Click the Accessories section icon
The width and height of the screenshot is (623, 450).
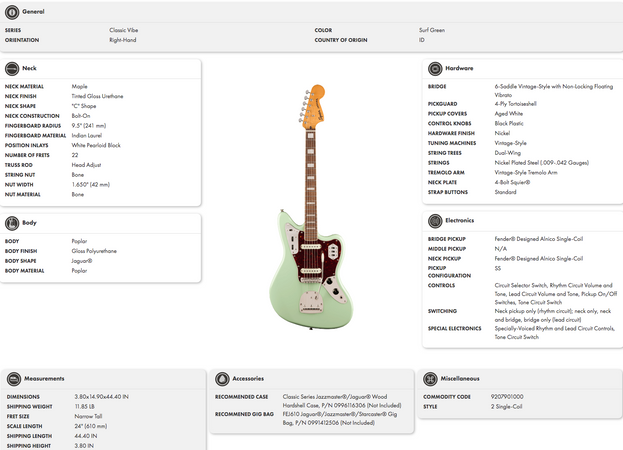coord(222,379)
